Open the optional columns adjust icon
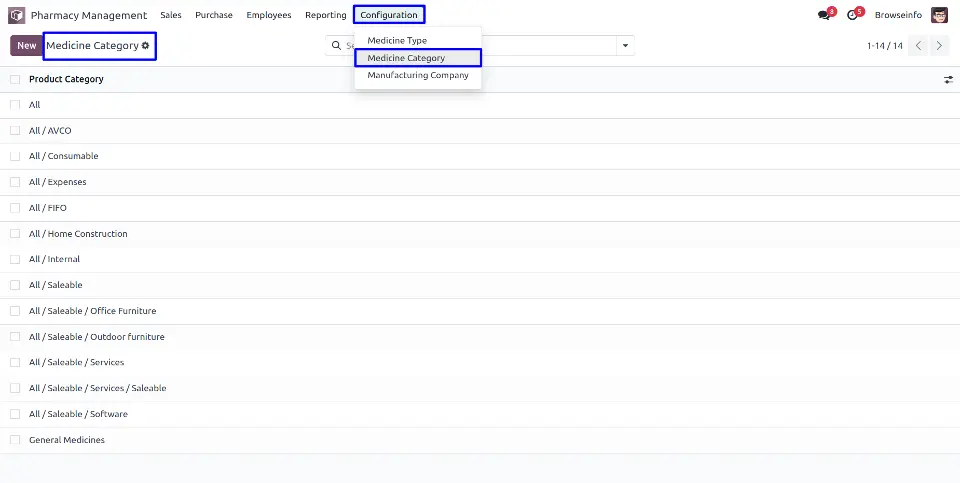Image resolution: width=960 pixels, height=483 pixels. click(x=948, y=80)
